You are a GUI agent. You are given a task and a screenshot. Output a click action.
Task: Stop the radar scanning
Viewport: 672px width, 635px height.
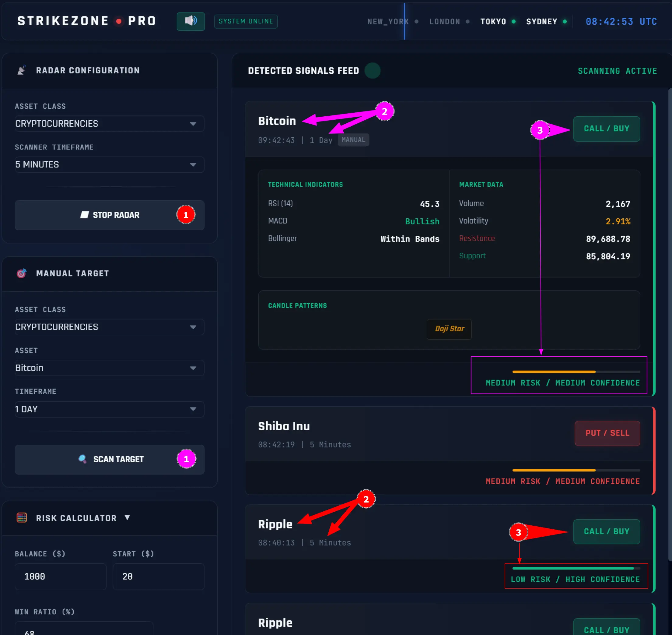[x=109, y=215]
